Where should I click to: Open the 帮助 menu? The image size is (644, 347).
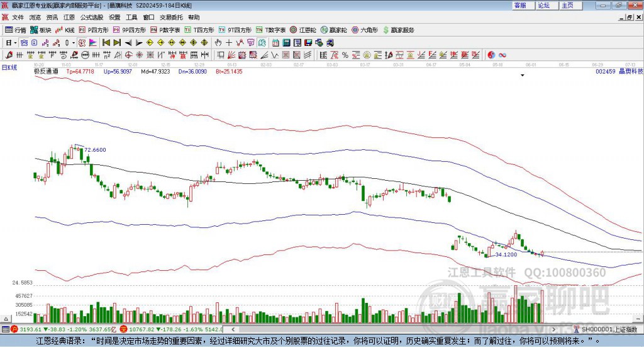tap(194, 17)
